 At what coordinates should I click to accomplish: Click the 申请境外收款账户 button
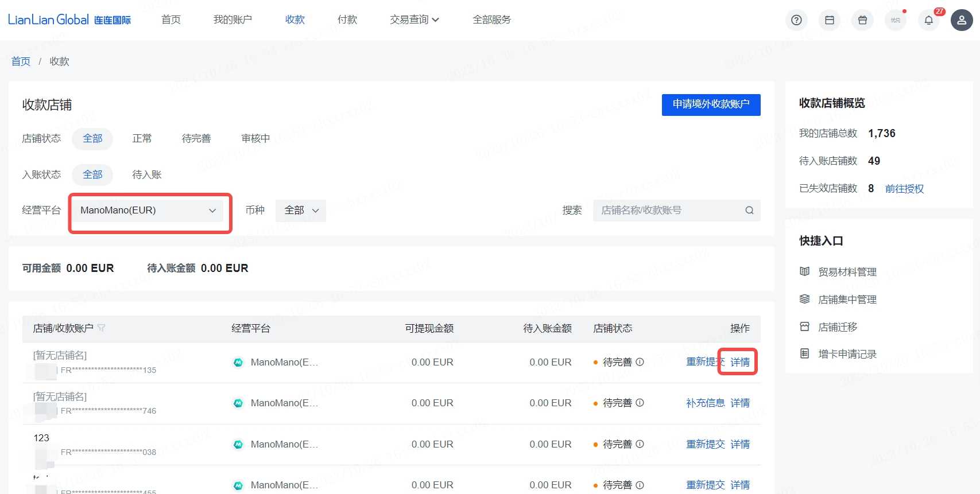pyautogui.click(x=711, y=104)
